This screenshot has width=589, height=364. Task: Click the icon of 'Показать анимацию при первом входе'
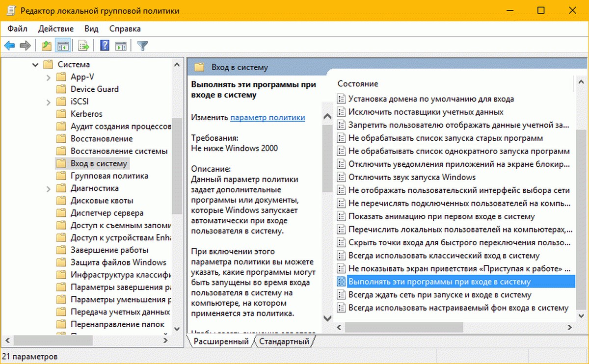coord(342,216)
